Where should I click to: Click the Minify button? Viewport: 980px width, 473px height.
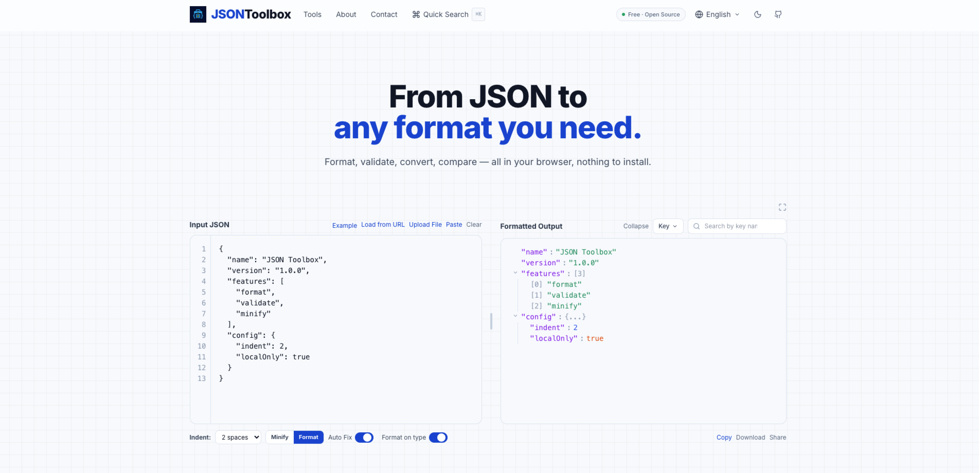tap(280, 438)
